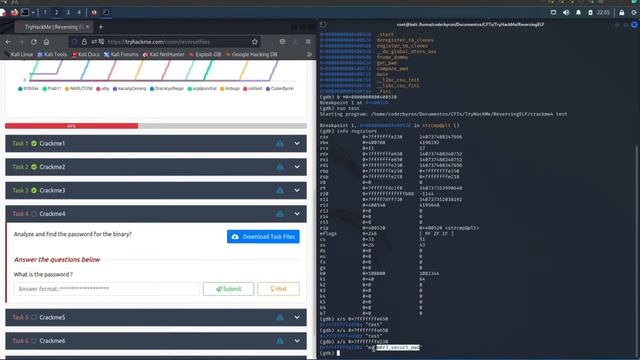The width and height of the screenshot is (640, 360).
Task: Click the password answer input field
Action: click(107, 289)
